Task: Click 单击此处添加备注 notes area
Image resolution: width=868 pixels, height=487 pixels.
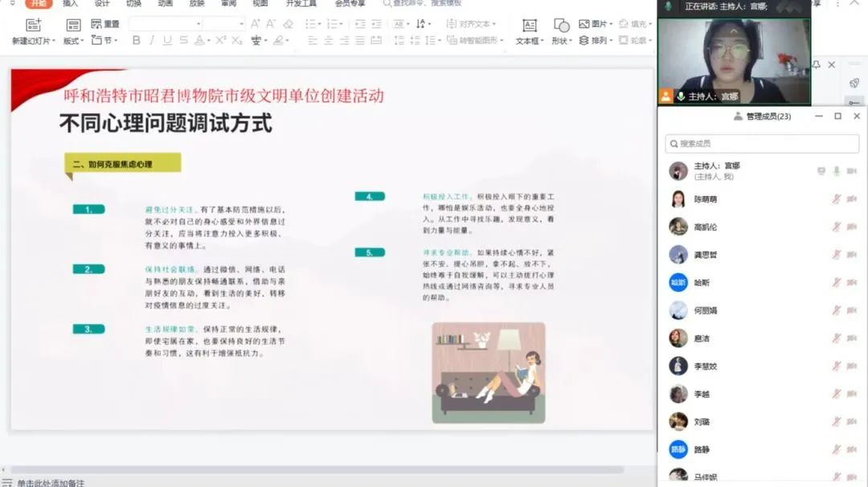Action: 50,482
